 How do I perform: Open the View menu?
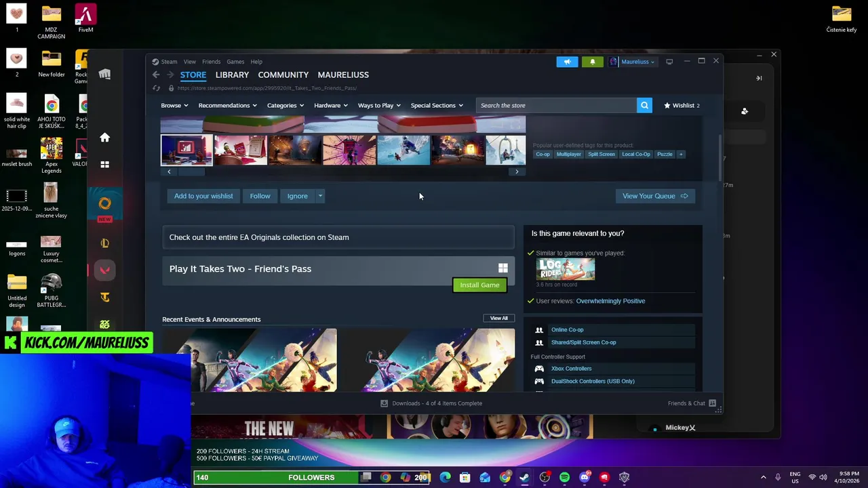pos(190,62)
